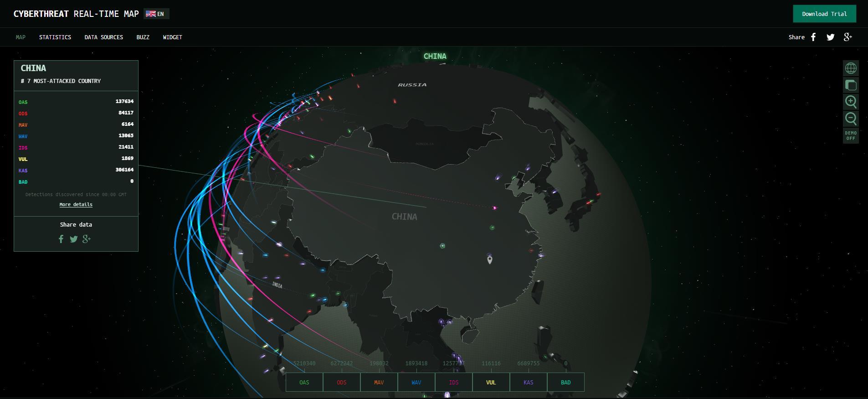Click KAS count 306164 in China panel
The image size is (868, 399).
pos(124,170)
